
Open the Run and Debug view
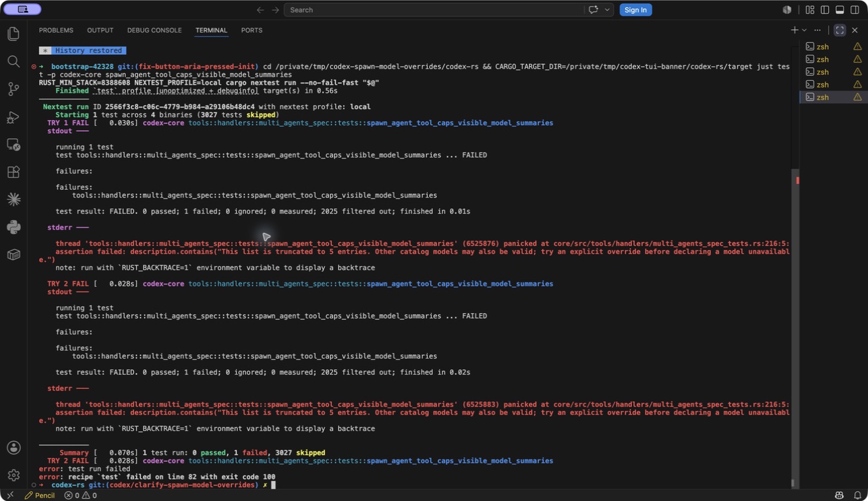[x=13, y=117]
